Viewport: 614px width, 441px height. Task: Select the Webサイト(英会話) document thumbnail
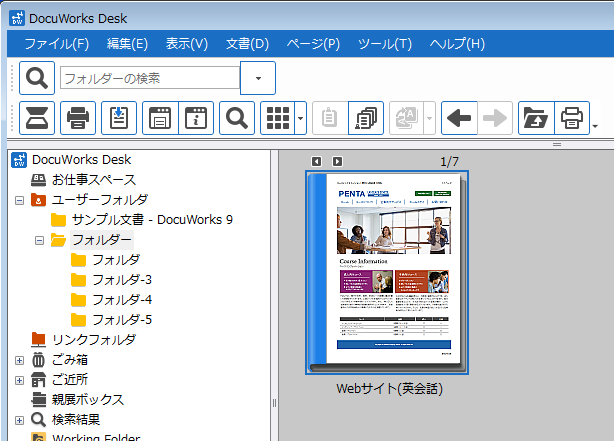(386, 272)
